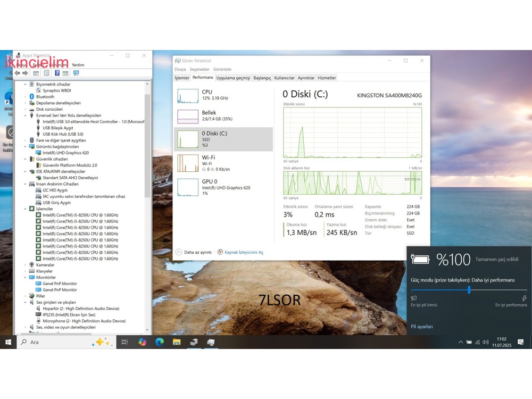Select Microphone (2- High Definition Audio Device)
The height and width of the screenshot is (399, 532).
[x=84, y=321]
